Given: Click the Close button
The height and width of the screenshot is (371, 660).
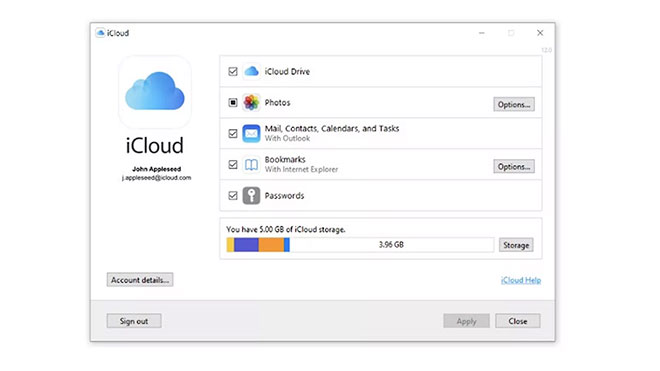Looking at the screenshot, I should pos(518,321).
